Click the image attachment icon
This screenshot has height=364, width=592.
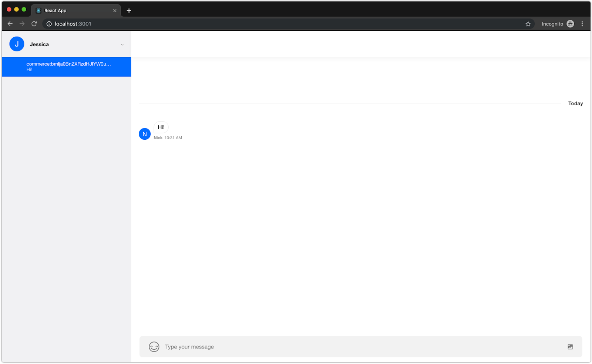(x=570, y=347)
